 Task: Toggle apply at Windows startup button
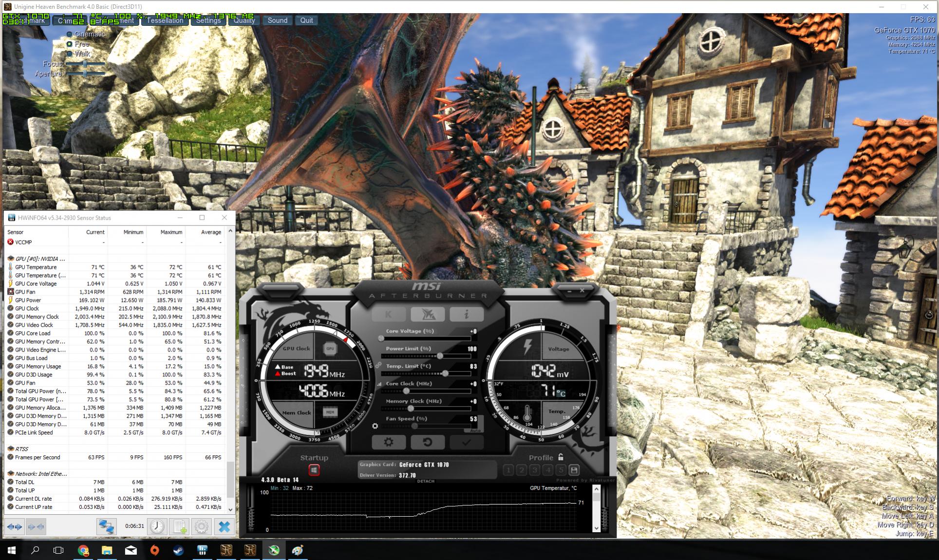point(314,470)
